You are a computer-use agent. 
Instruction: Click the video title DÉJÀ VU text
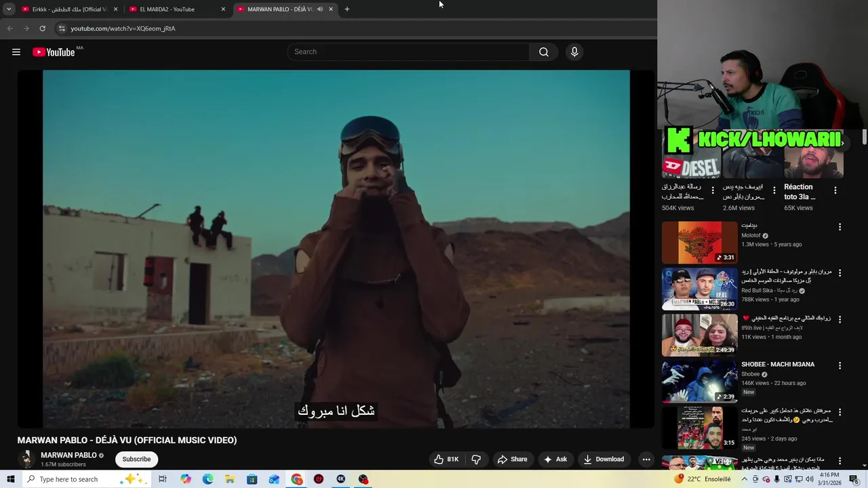click(127, 441)
